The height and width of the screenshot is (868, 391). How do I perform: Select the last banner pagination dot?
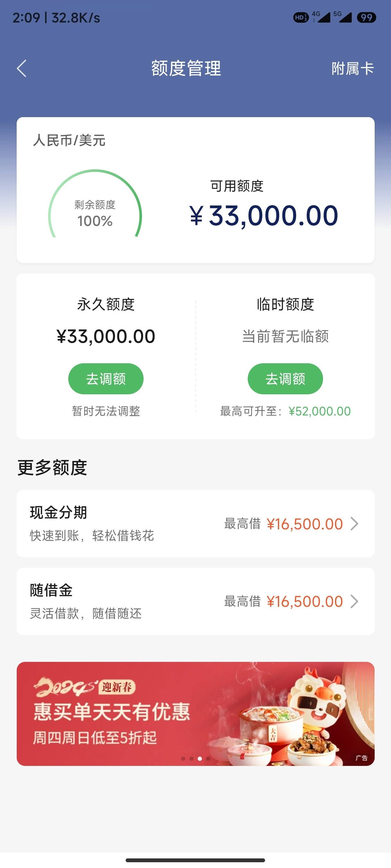coord(208,759)
